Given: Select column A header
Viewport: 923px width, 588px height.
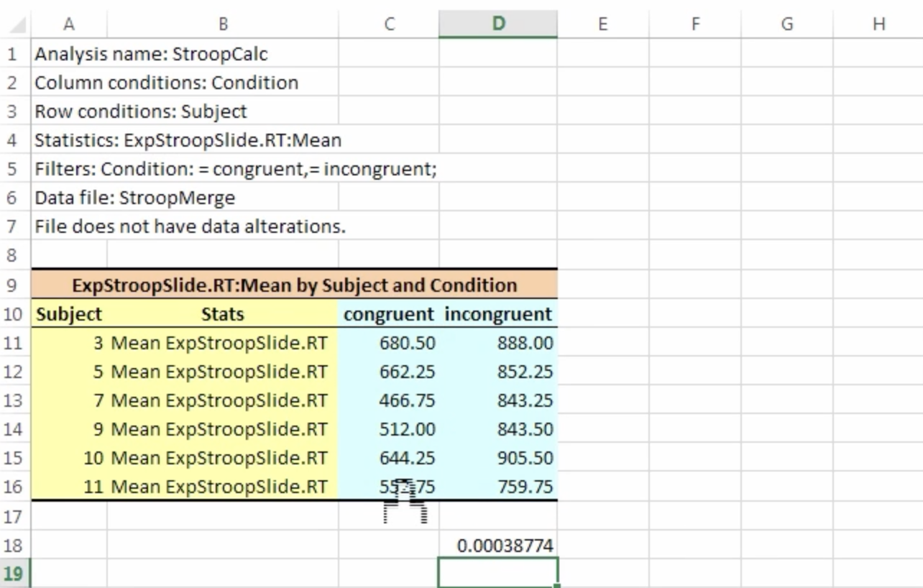Looking at the screenshot, I should tap(69, 24).
